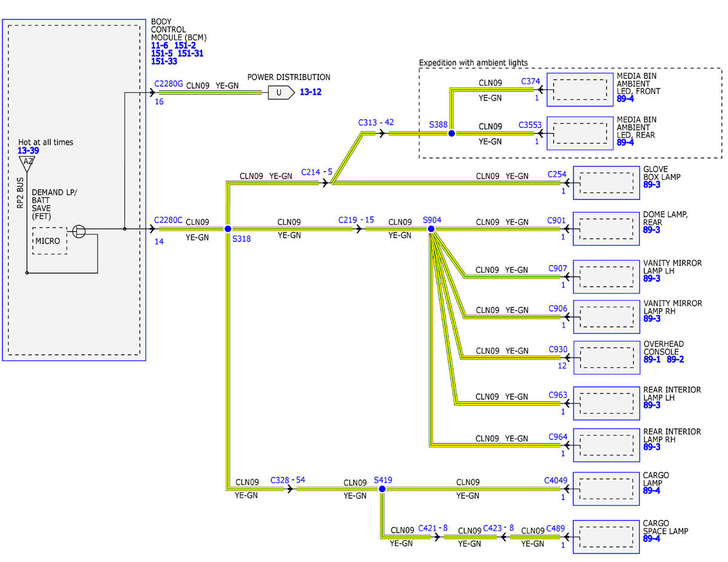Click the Cargo Space Lamp component box
Viewport: 728px width, 562px height.
tap(606, 536)
